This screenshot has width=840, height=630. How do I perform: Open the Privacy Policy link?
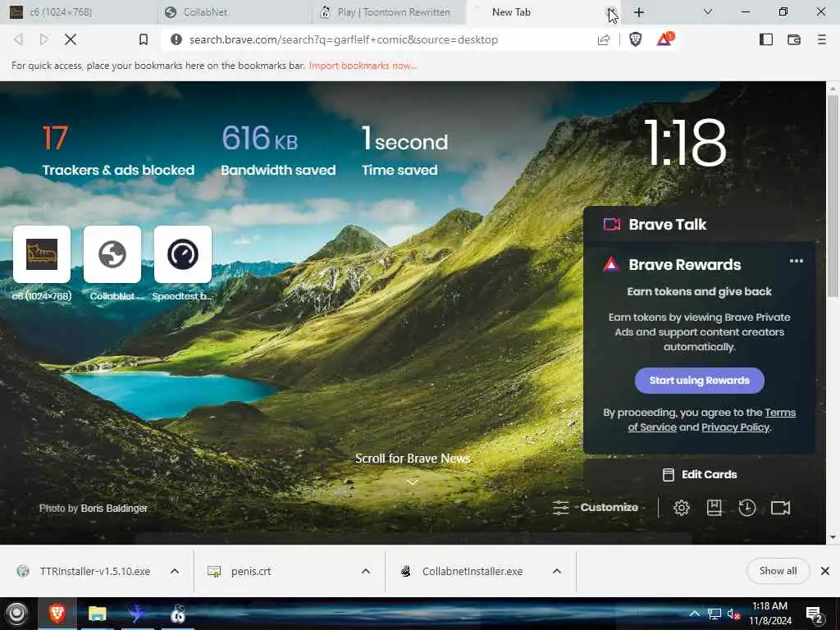pyautogui.click(x=736, y=427)
